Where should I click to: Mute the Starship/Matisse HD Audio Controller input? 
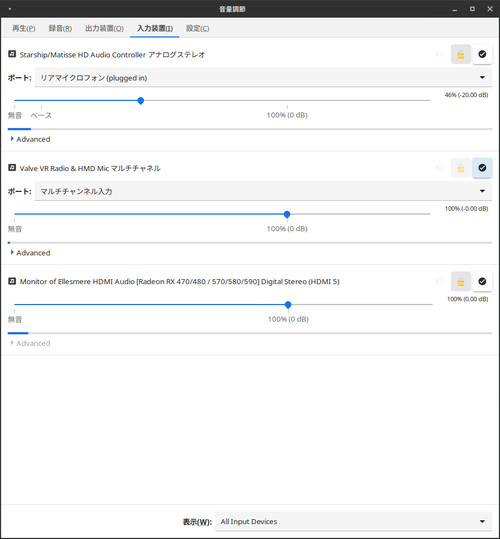440,54
